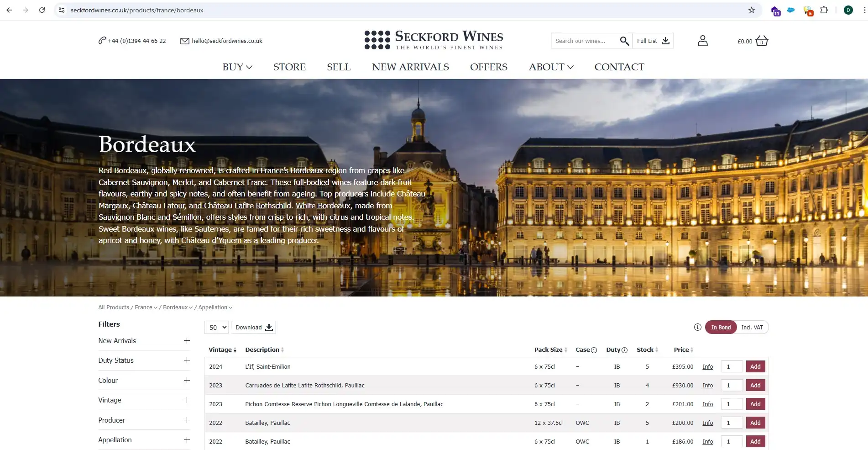This screenshot has width=868, height=450.
Task: Open the account profile icon
Action: tap(702, 41)
